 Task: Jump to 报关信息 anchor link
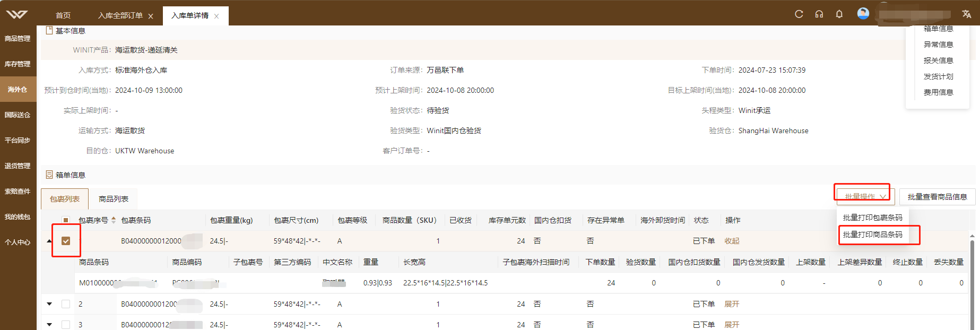pyautogui.click(x=938, y=60)
